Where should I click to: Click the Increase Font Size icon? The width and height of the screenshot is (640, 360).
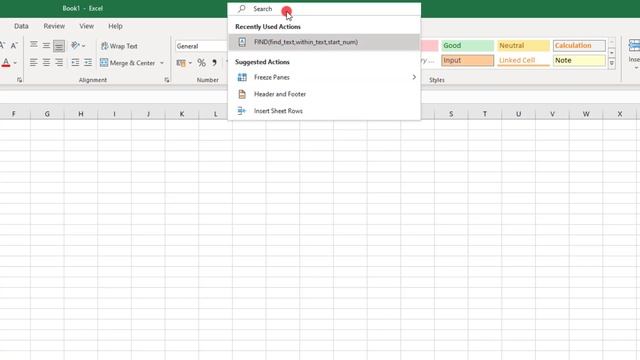[x=2, y=45]
